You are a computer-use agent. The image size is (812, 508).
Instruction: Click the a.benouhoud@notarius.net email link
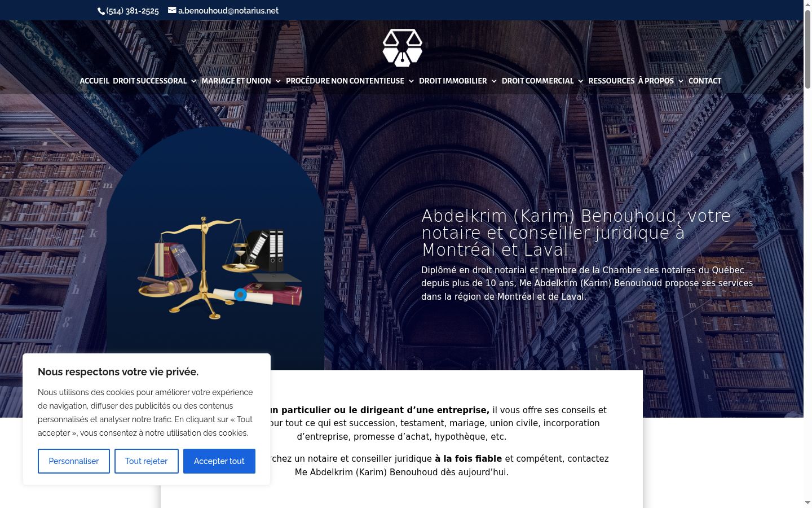228,11
